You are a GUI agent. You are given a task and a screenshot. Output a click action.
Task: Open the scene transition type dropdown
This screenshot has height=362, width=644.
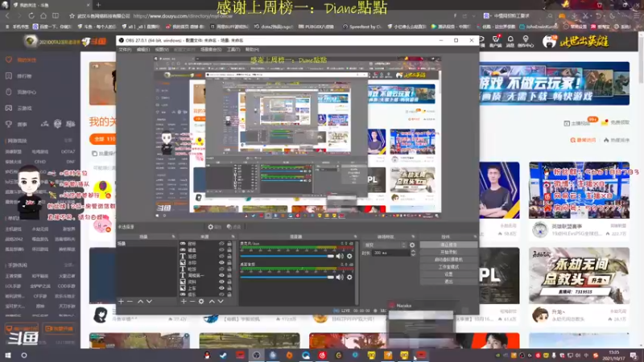click(x=385, y=245)
